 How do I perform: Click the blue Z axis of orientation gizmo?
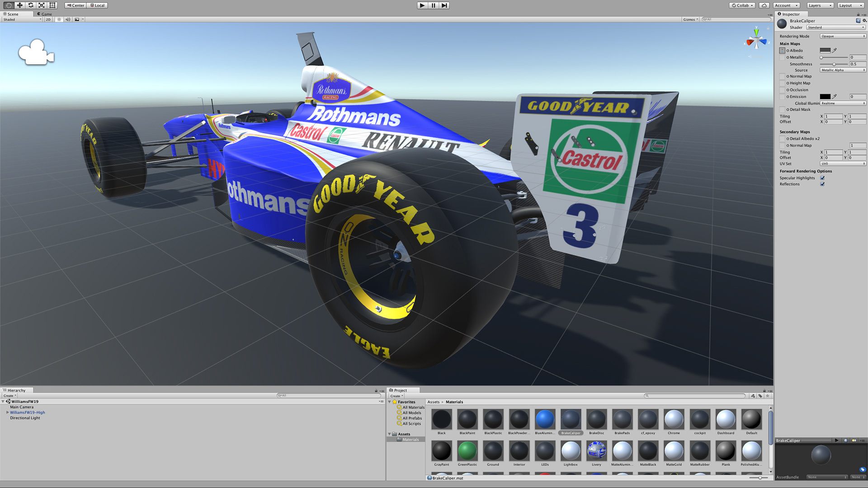point(763,42)
